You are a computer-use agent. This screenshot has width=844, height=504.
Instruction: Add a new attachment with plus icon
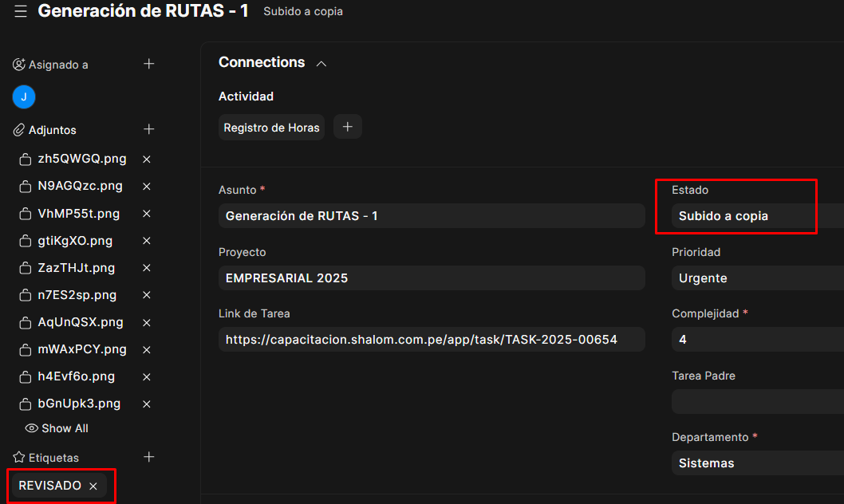tap(148, 129)
